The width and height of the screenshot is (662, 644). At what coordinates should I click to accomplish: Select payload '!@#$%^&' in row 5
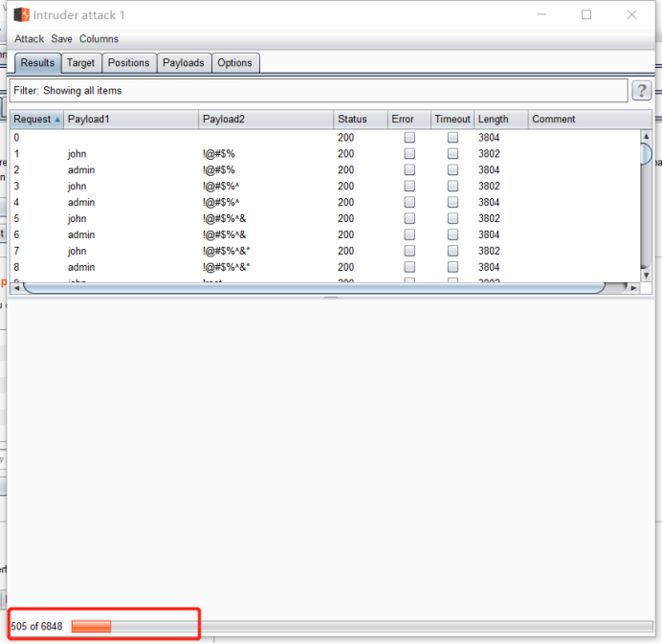pyautogui.click(x=224, y=218)
